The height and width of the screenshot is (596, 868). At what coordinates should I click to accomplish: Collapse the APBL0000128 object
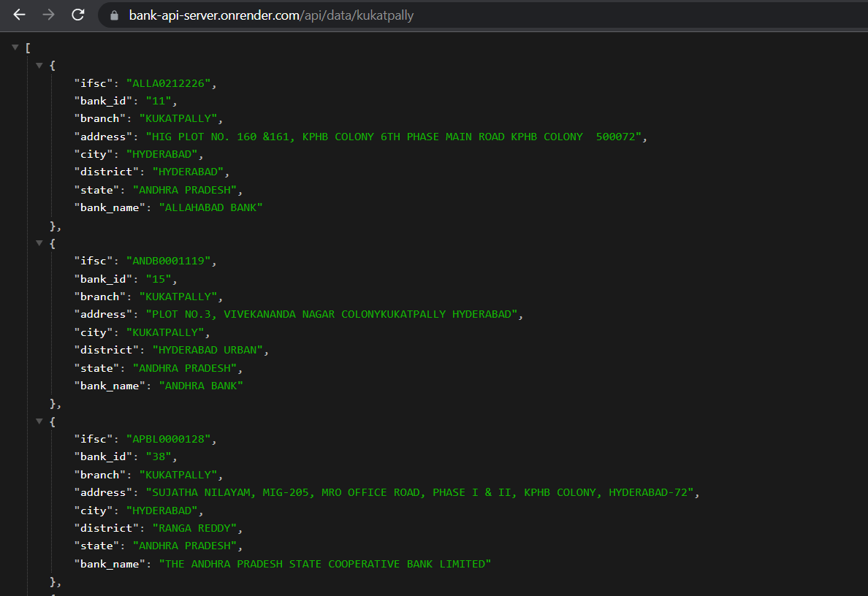pyautogui.click(x=39, y=421)
